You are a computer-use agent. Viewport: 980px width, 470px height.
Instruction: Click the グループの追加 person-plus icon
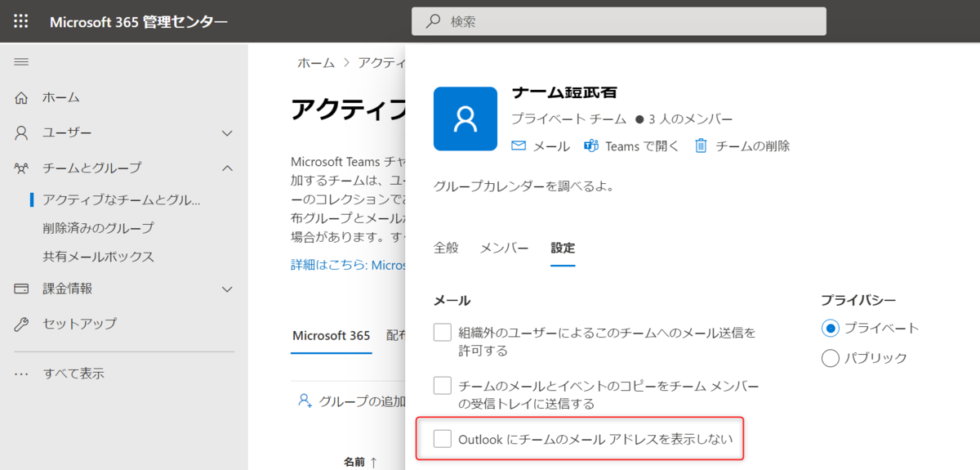pyautogui.click(x=305, y=401)
